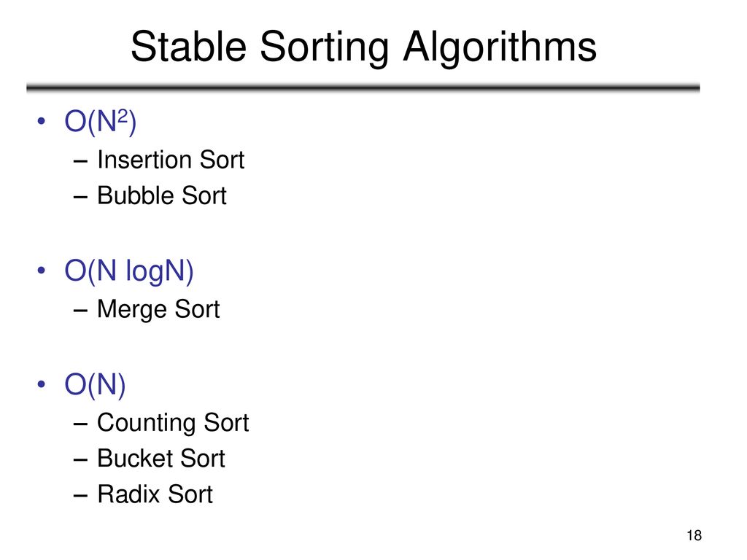747x560 pixels.
Task: Click the bullet dot before O(N logN)
Action: [42, 271]
